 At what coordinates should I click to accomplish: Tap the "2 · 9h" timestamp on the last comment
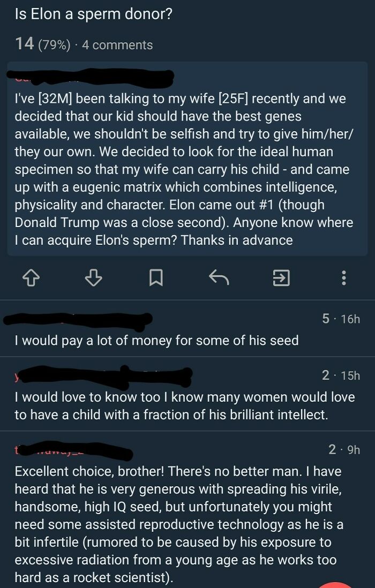click(x=344, y=448)
